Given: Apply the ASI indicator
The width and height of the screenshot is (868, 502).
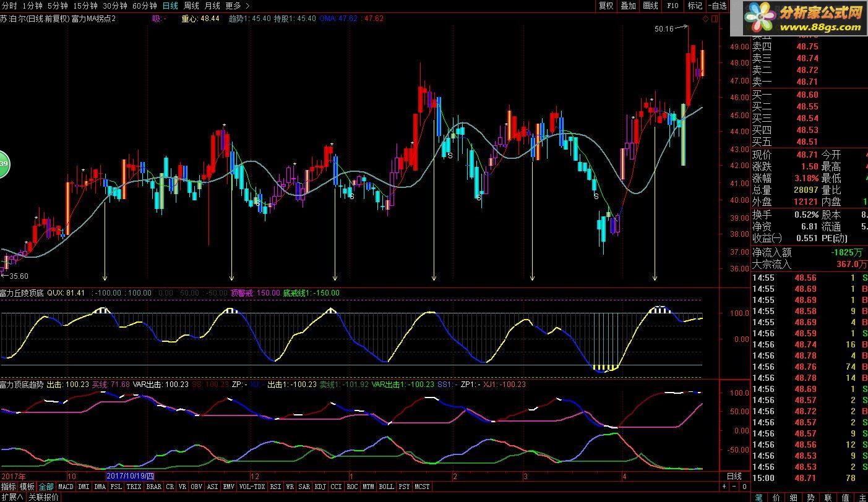Looking at the screenshot, I should click(x=213, y=487).
